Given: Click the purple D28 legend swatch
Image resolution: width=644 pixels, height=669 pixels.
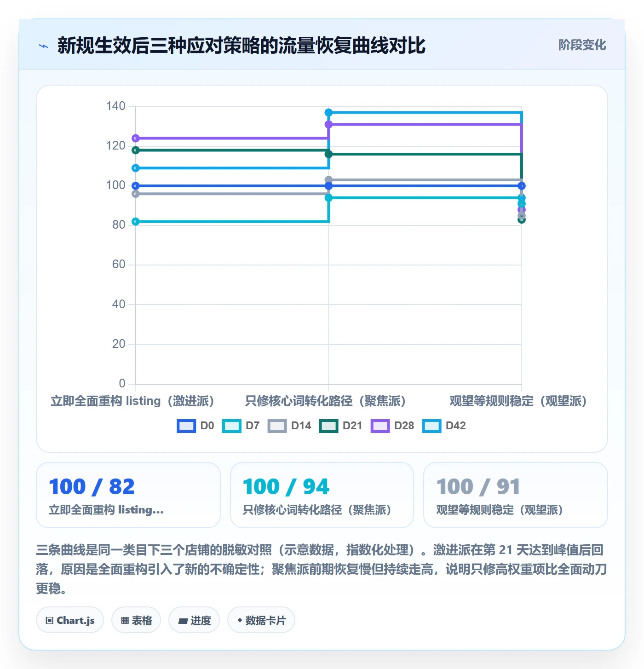Looking at the screenshot, I should (380, 426).
